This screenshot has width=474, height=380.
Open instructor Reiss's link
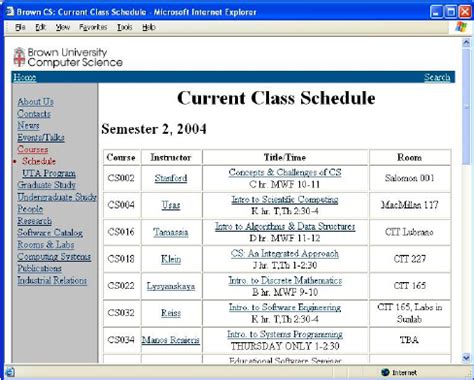pyautogui.click(x=171, y=313)
